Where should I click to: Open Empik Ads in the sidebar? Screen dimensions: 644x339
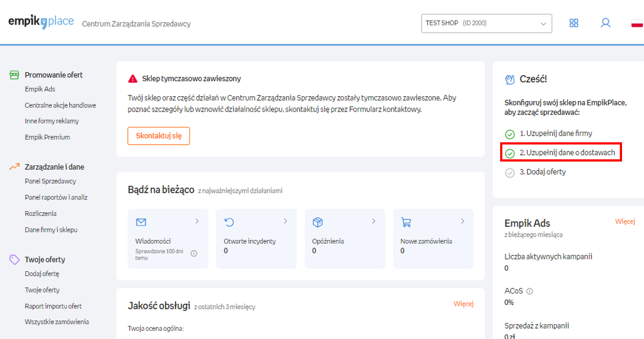click(x=40, y=89)
